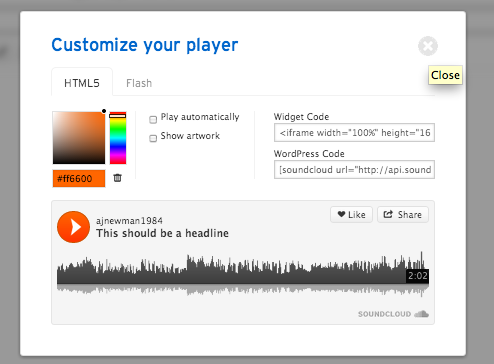Viewport: 494px width, 364px height.
Task: Click the SoundCloud cloud logo
Action: 421,314
